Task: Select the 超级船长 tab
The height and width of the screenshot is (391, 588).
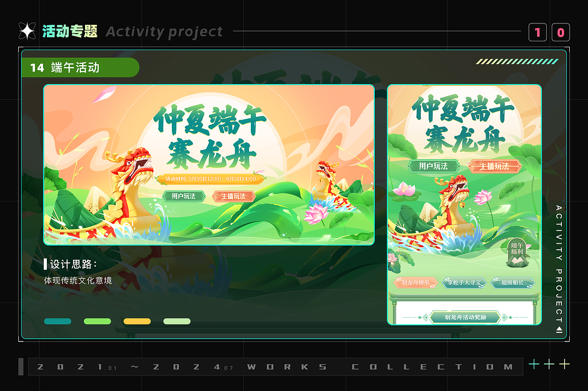Action: coord(513,283)
